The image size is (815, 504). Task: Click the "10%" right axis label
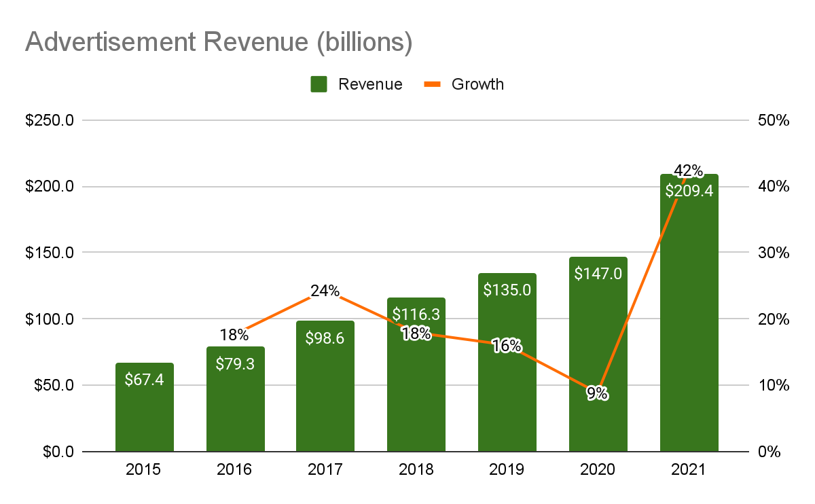pyautogui.click(x=774, y=385)
